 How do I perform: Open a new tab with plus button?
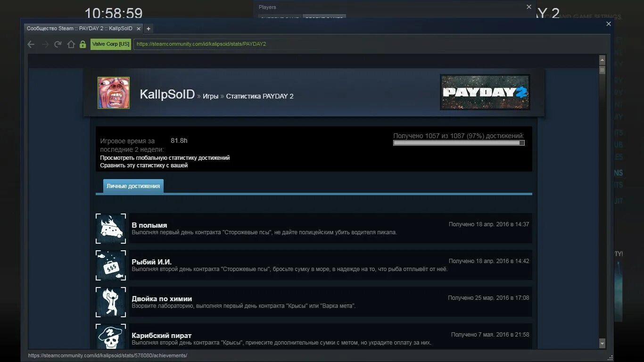coord(148,29)
